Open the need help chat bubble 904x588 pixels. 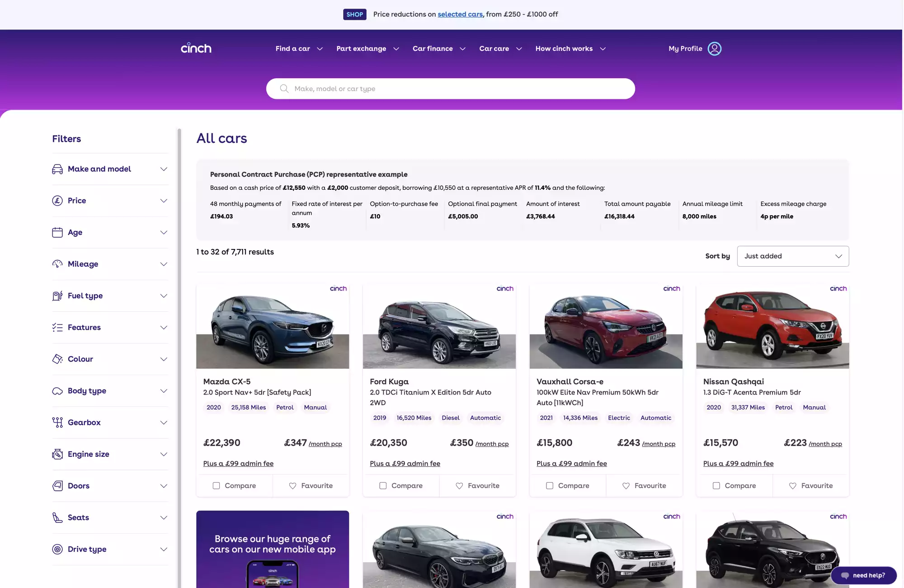[863, 575]
